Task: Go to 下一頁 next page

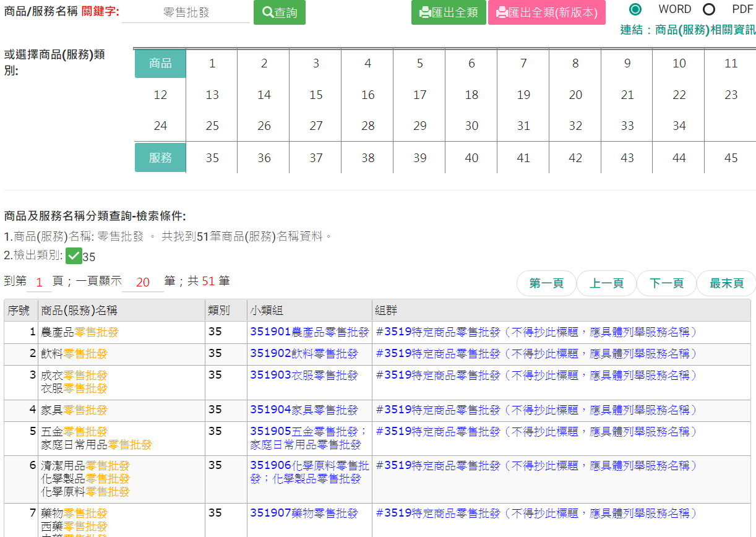Action: (x=666, y=283)
